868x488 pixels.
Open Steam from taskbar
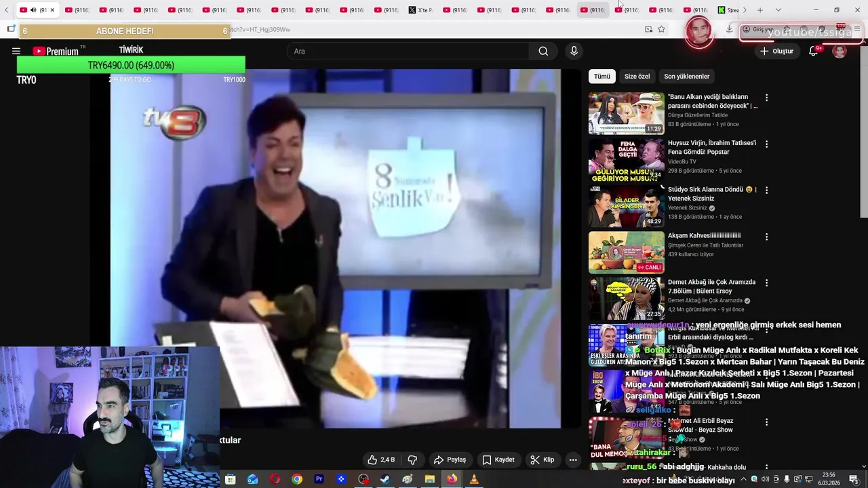click(x=385, y=479)
